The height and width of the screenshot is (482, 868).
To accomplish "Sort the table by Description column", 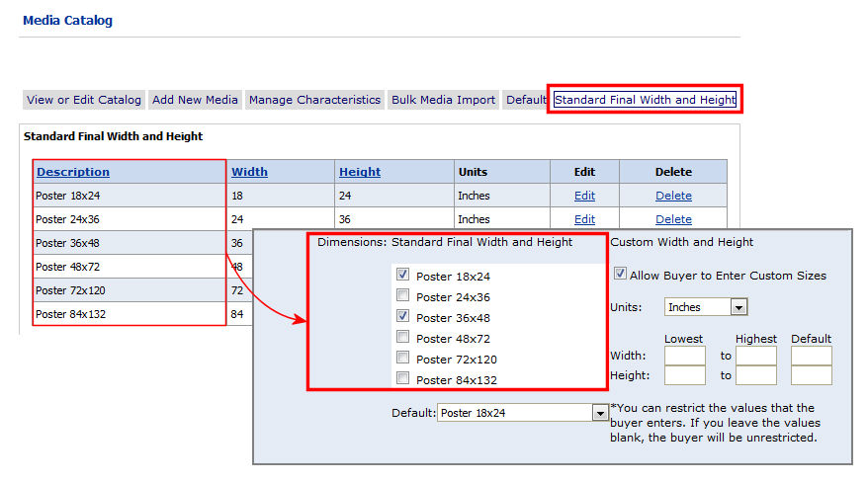I will tap(73, 172).
